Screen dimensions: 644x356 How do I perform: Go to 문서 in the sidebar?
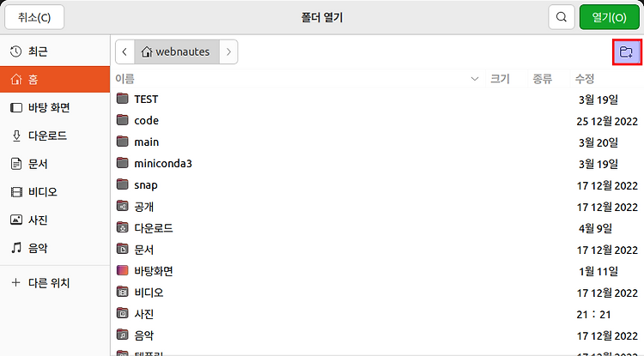coord(55,164)
